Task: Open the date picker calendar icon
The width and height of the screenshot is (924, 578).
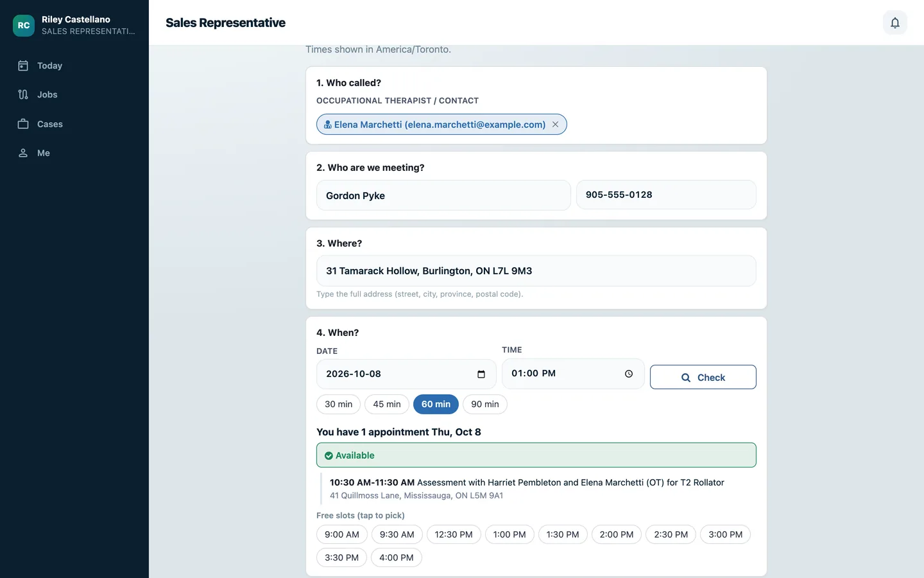Action: click(481, 374)
